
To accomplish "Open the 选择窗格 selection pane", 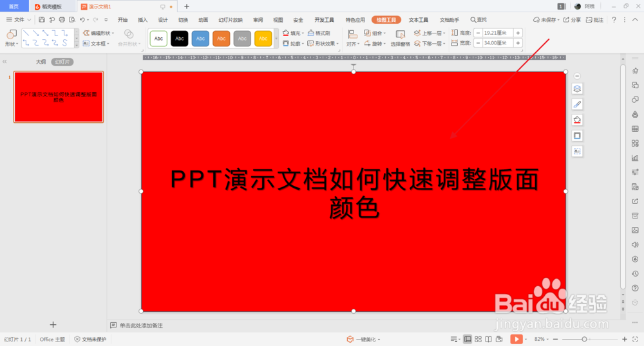I will (400, 39).
